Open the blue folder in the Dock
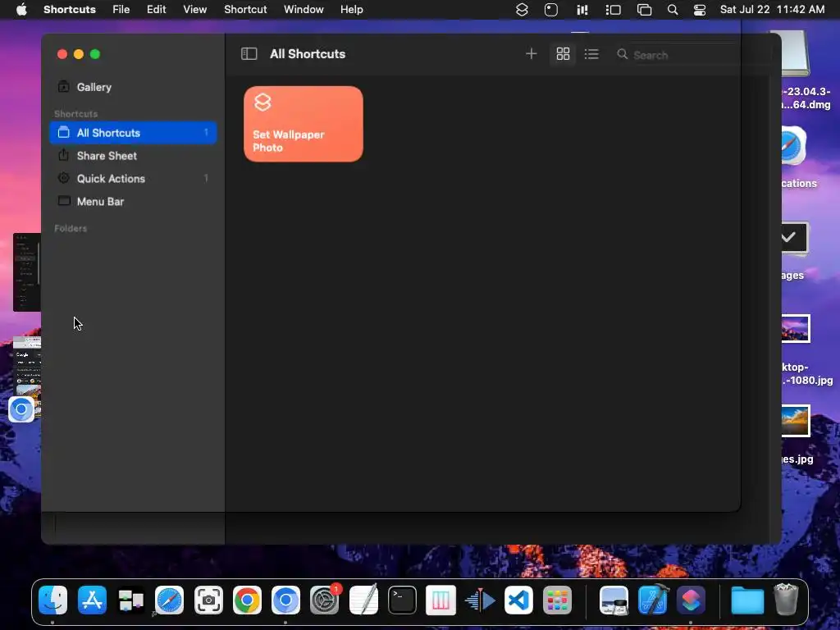The image size is (840, 630). tap(747, 600)
